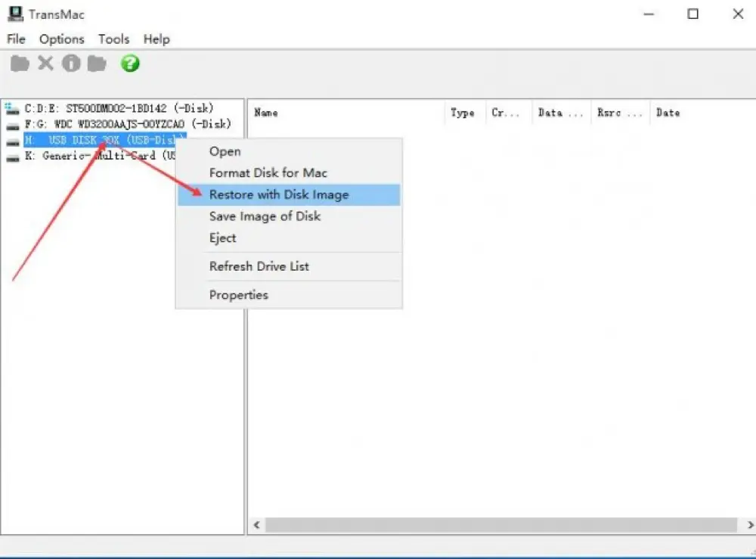Click the C:D:E: drive icon
756x559 pixels.
tap(13, 109)
